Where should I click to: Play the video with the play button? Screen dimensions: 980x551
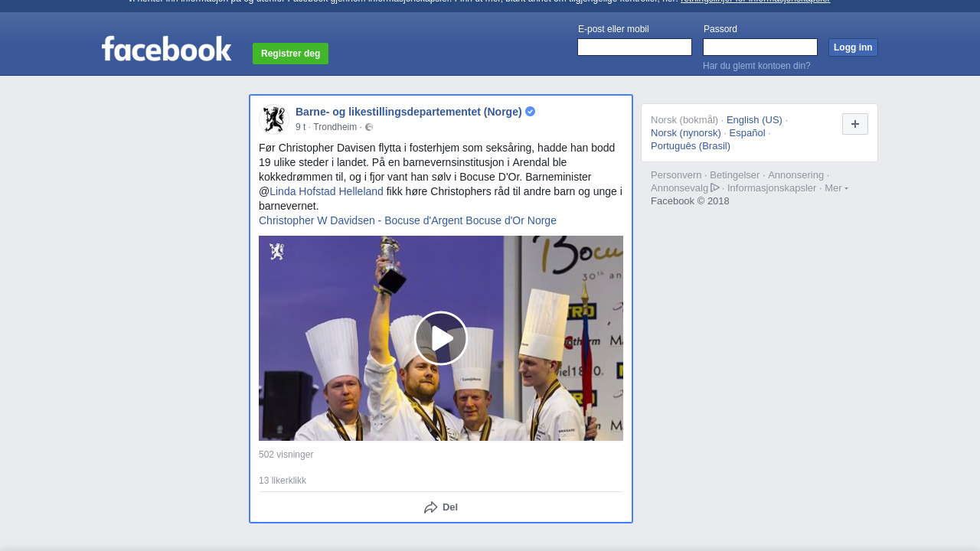pos(441,338)
